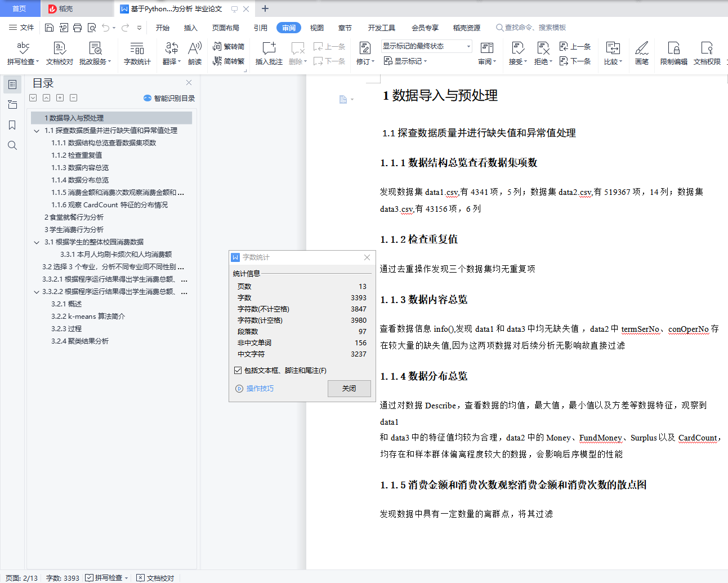
Task: Open the 画笔 review brush tool
Action: pos(641,54)
